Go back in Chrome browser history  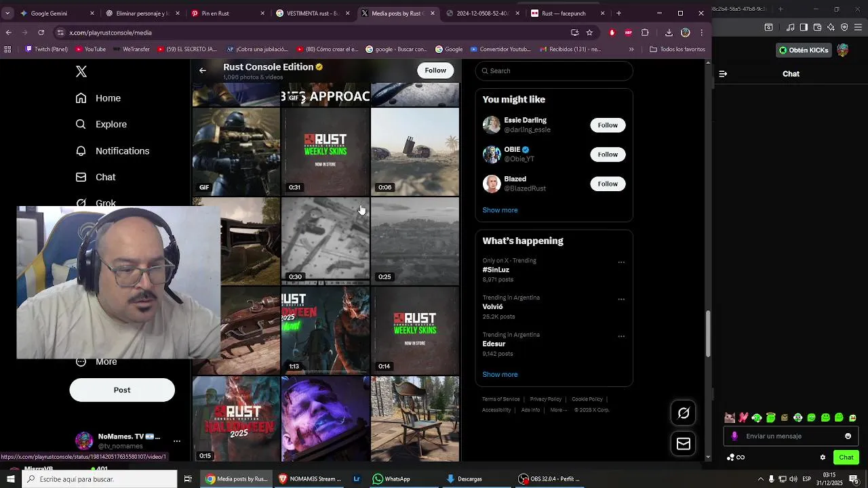(9, 33)
